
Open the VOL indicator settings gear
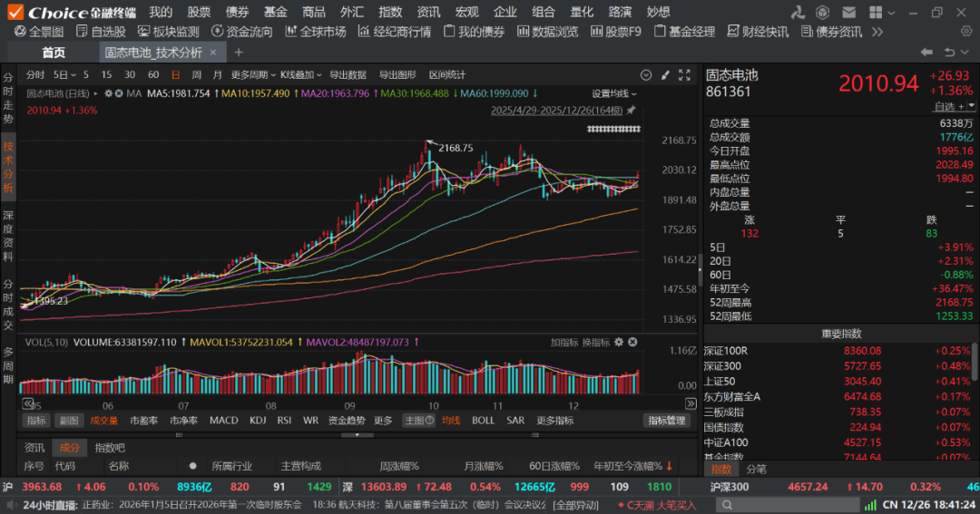[x=619, y=343]
